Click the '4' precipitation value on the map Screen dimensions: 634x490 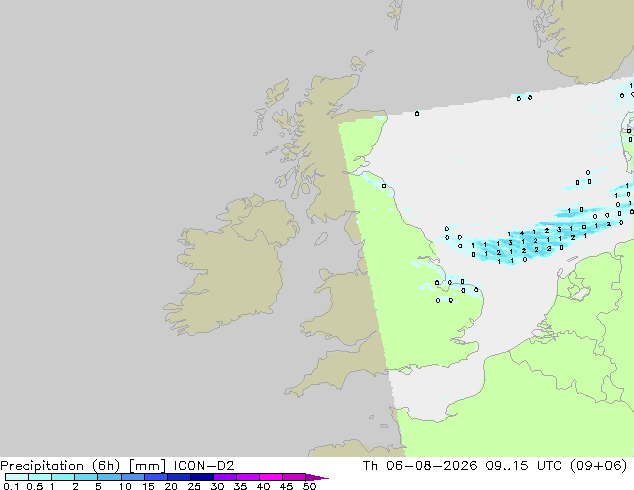[x=522, y=233]
